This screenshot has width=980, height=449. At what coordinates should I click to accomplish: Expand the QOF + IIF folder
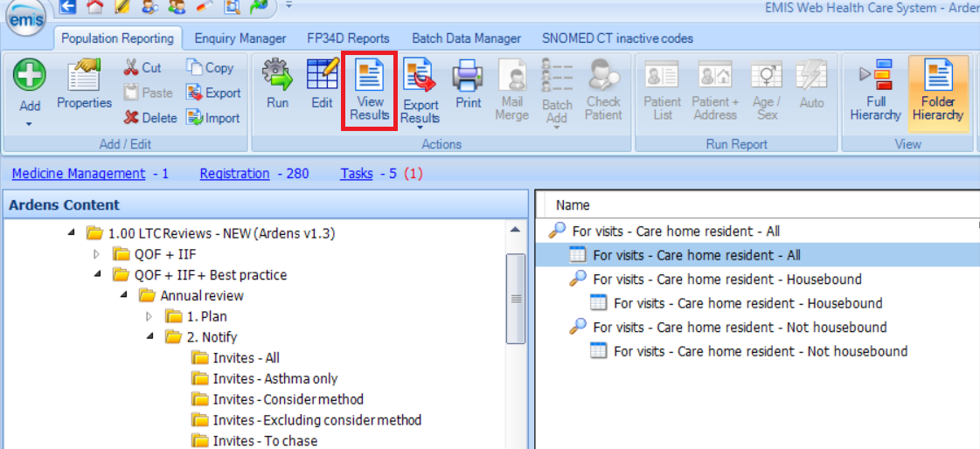tap(96, 253)
